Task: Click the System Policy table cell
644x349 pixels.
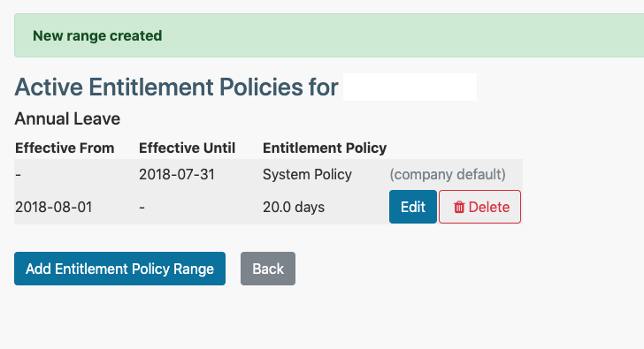Action: point(307,175)
